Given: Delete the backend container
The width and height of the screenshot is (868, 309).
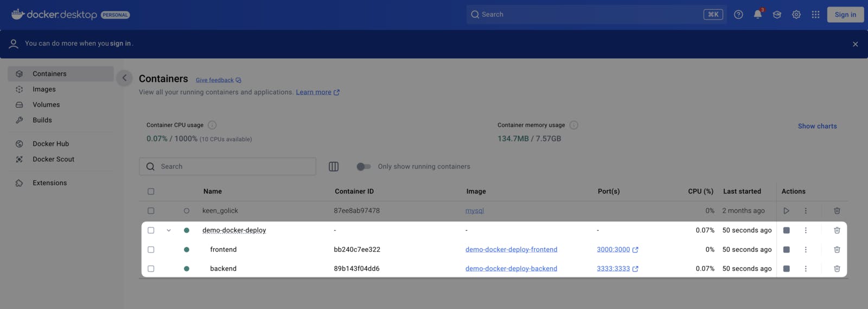Looking at the screenshot, I should click(x=837, y=269).
